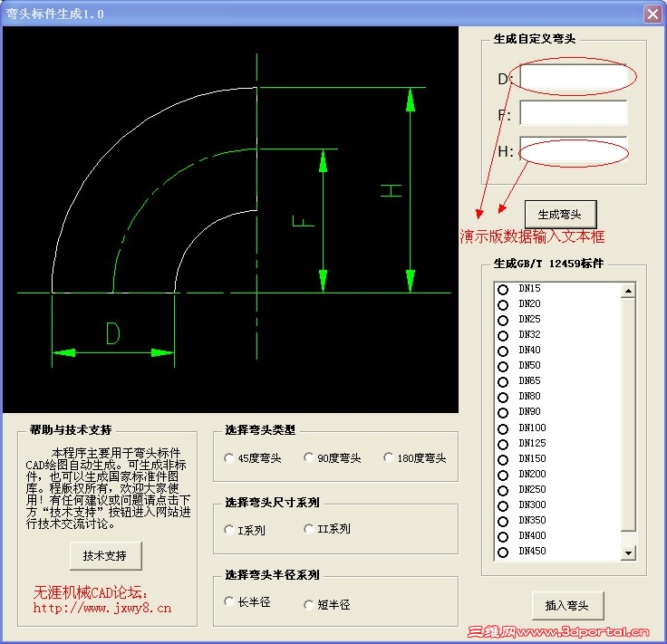This screenshot has height=644, width=667.
Task: Click the 插入弯头 button
Action: tap(567, 605)
